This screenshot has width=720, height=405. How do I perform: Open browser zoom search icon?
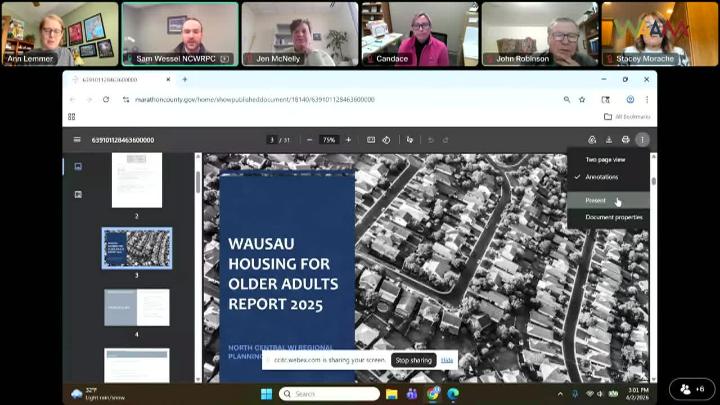click(567, 99)
